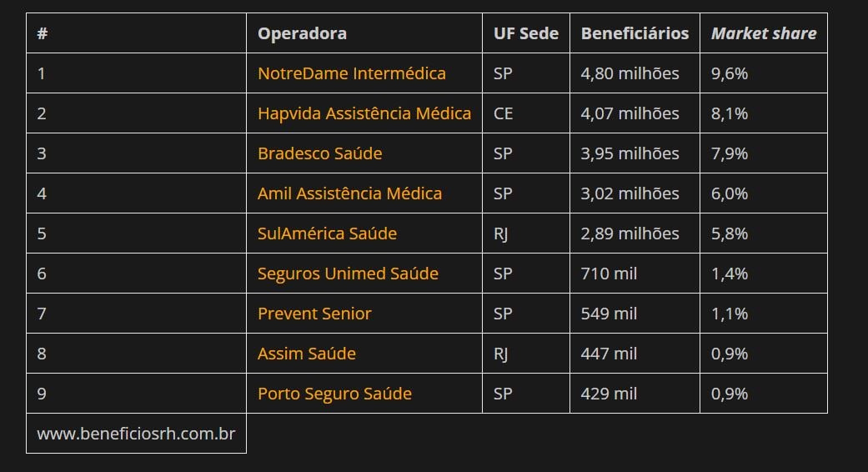Click the UF Sede column header
868x472 pixels.
click(x=526, y=33)
